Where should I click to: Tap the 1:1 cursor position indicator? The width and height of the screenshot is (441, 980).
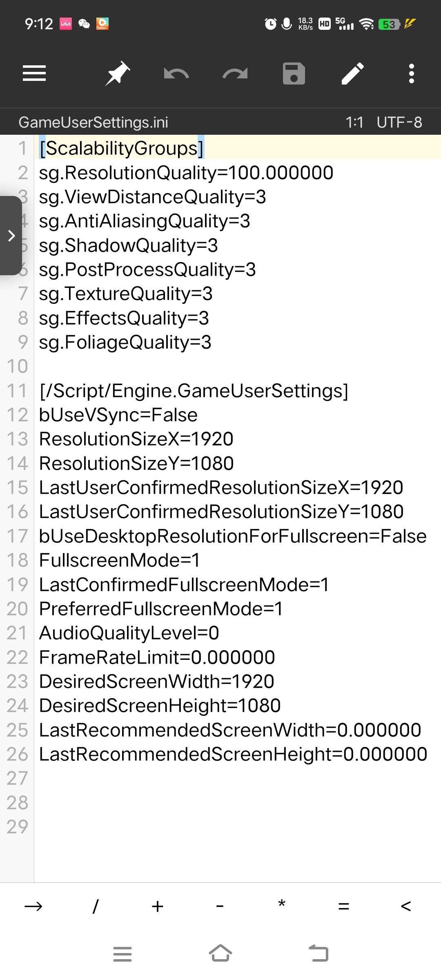pyautogui.click(x=354, y=122)
